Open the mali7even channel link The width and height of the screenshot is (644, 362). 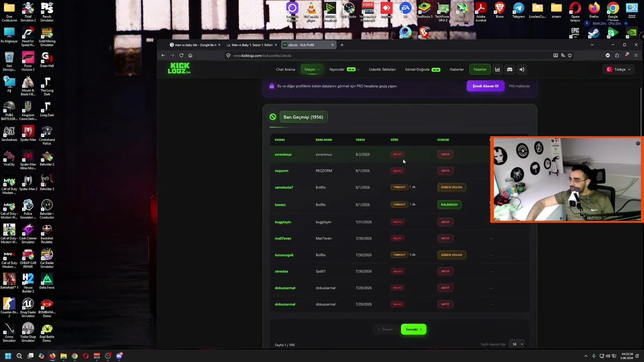[x=283, y=238]
